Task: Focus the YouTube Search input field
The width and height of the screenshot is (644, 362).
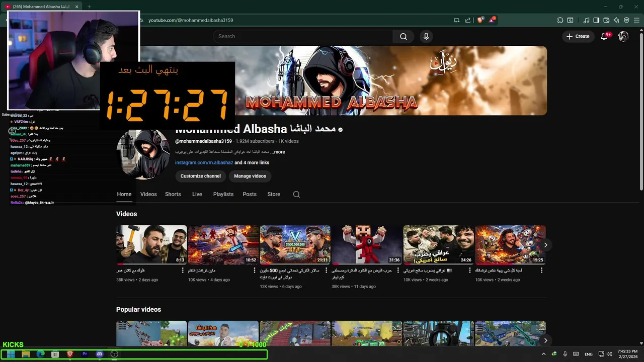Action: click(303, 36)
